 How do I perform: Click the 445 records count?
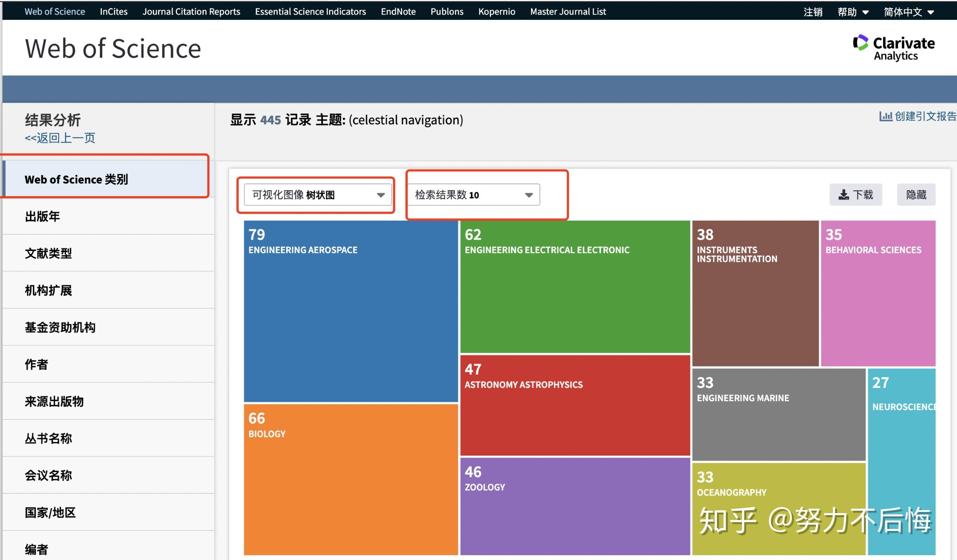tap(270, 120)
